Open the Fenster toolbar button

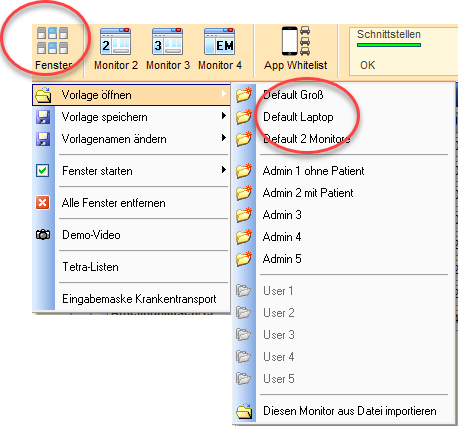coord(53,49)
